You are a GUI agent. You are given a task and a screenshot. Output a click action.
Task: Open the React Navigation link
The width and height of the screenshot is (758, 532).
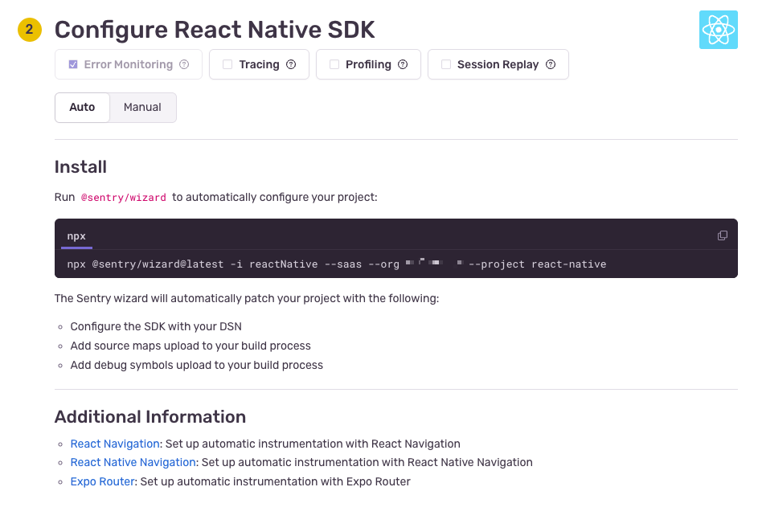click(115, 444)
